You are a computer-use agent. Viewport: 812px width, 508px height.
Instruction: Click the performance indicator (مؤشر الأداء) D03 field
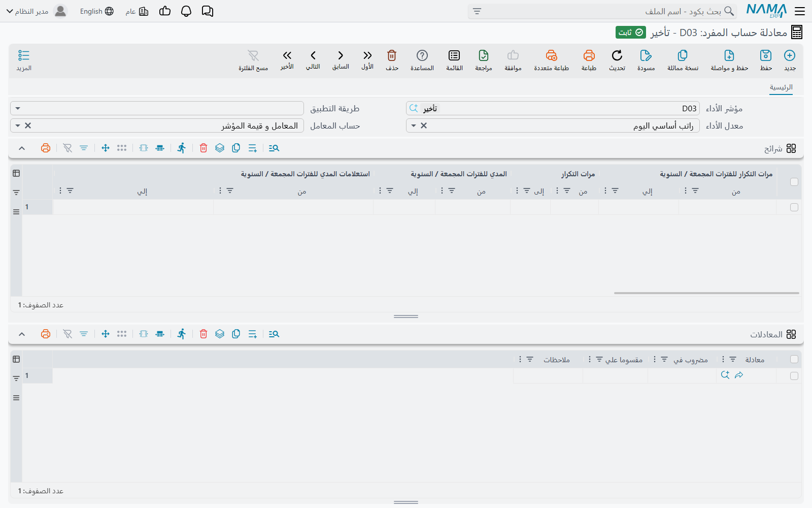click(553, 108)
